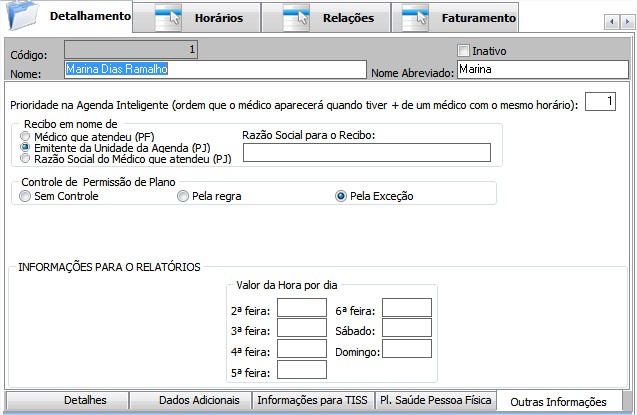This screenshot has width=637, height=415.
Task: Click the Prioridade na Agenda Inteligente field
Action: (600, 101)
